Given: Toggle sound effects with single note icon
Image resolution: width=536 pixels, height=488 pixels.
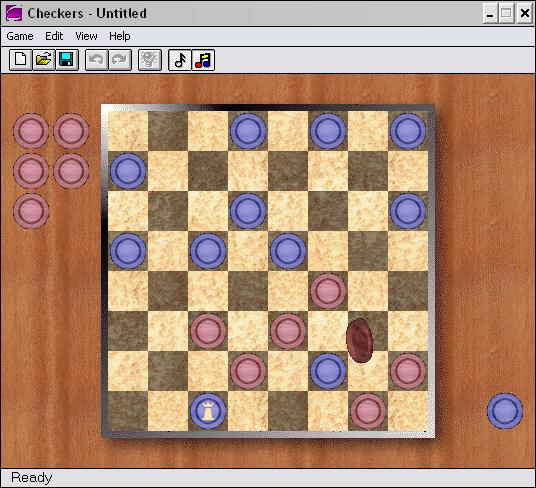Looking at the screenshot, I should [x=180, y=60].
